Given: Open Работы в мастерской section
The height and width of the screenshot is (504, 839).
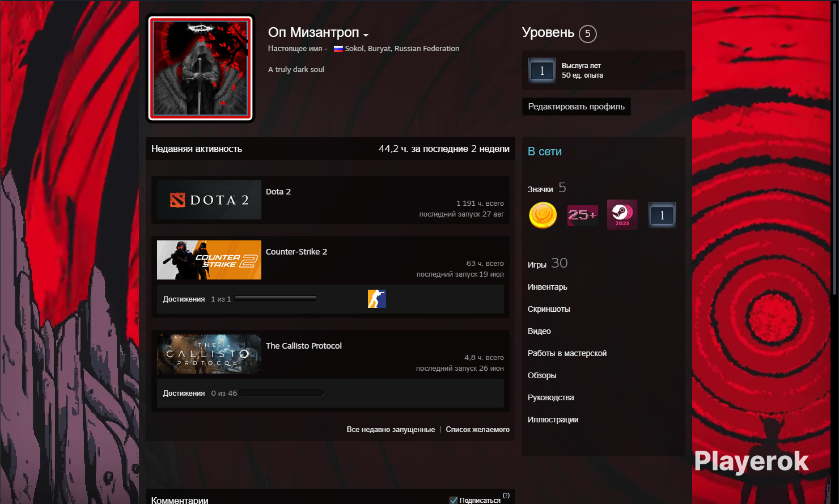Looking at the screenshot, I should [x=567, y=353].
